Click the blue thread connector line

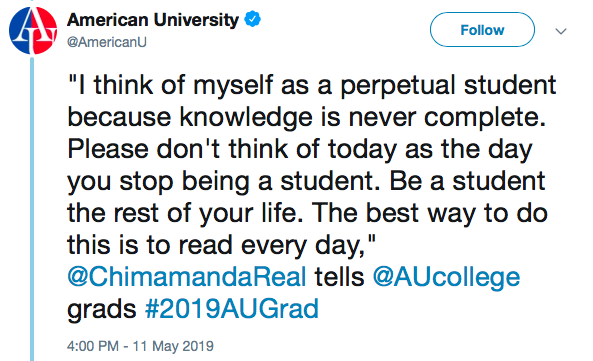point(32,208)
